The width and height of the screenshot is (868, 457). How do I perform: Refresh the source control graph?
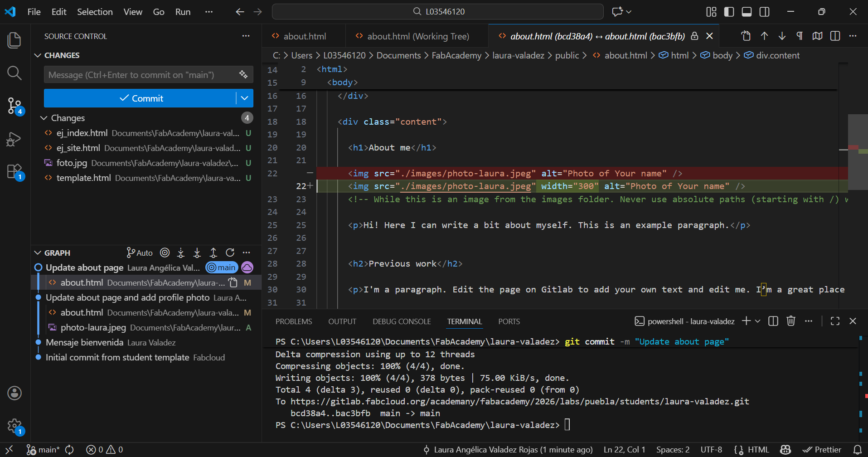tap(230, 253)
